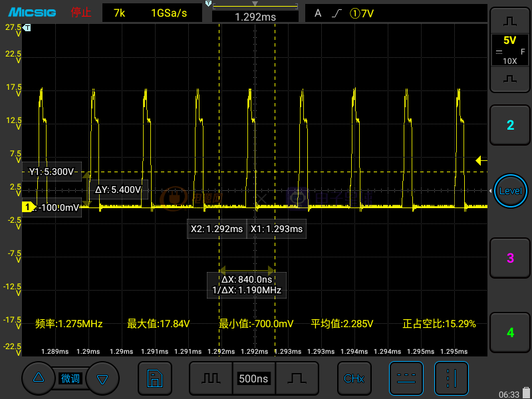The width and height of the screenshot is (532, 399).
Task: Decrease channel 1 vertical scale with short pulse icon
Action: coord(510,79)
